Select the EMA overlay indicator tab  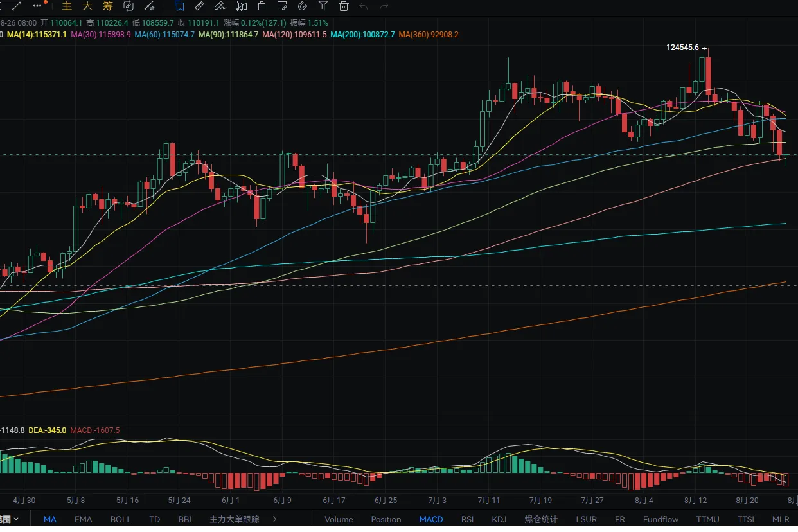tap(83, 519)
